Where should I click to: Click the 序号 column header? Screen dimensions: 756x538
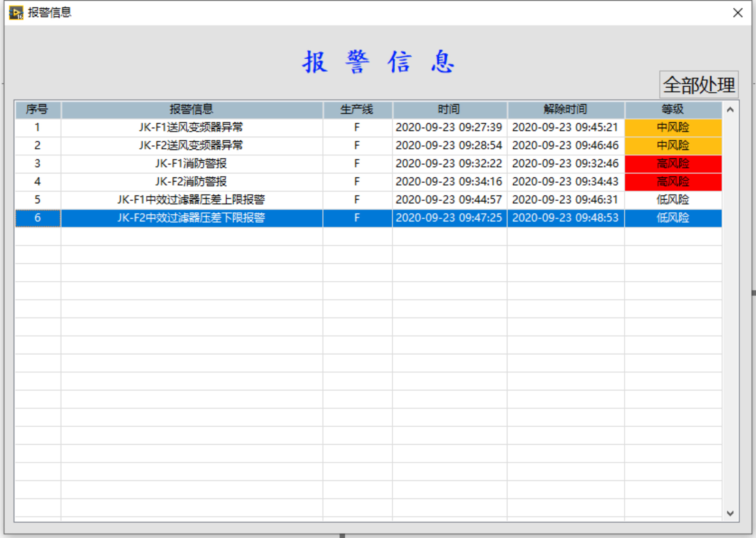(38, 109)
